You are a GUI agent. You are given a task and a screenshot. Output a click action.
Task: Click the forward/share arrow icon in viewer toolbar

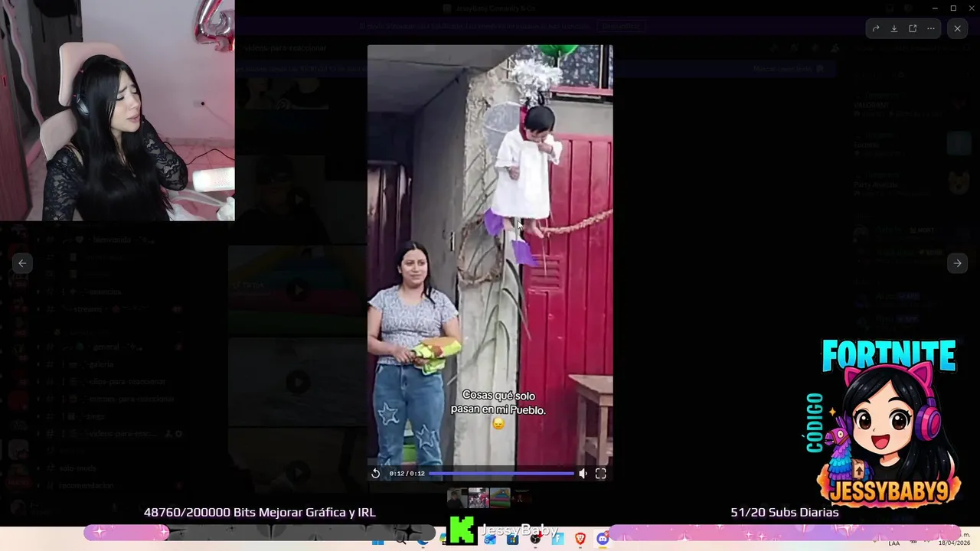click(x=875, y=28)
